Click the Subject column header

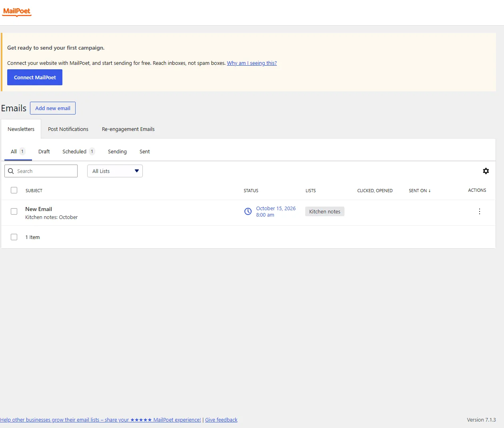click(x=34, y=191)
